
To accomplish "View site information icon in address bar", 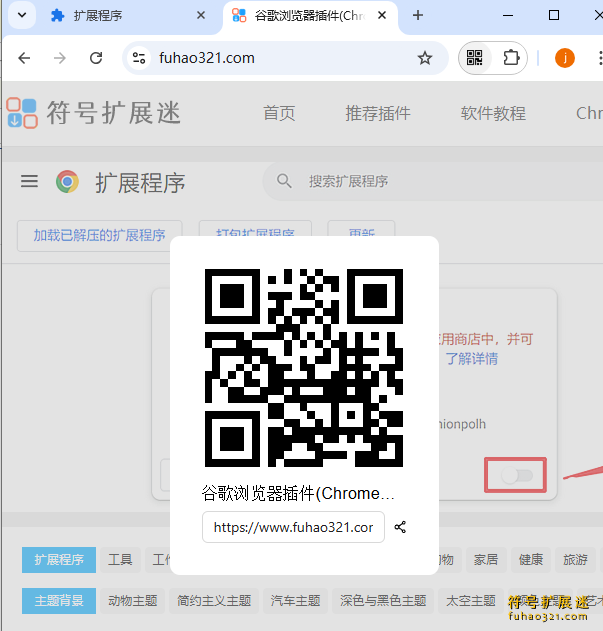I will click(139, 58).
